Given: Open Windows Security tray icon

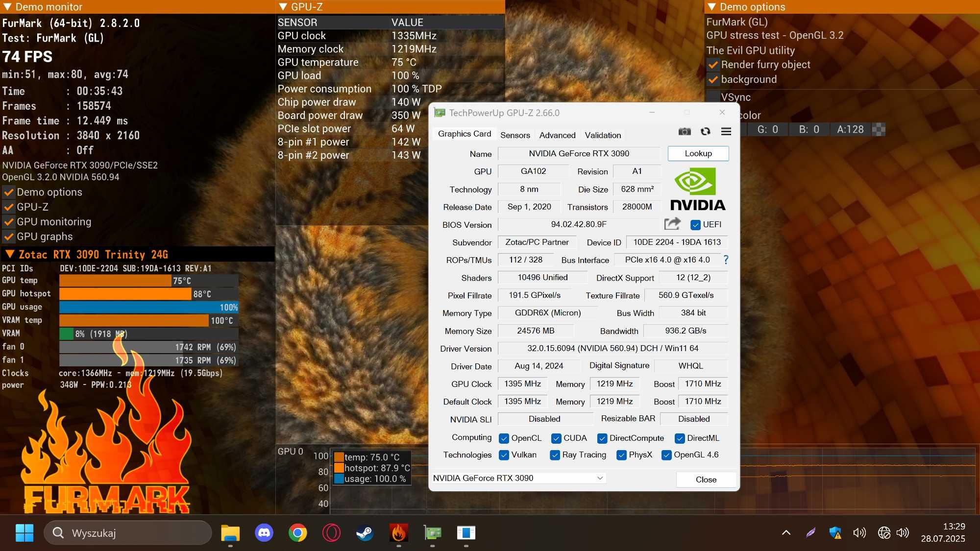Looking at the screenshot, I should [835, 532].
